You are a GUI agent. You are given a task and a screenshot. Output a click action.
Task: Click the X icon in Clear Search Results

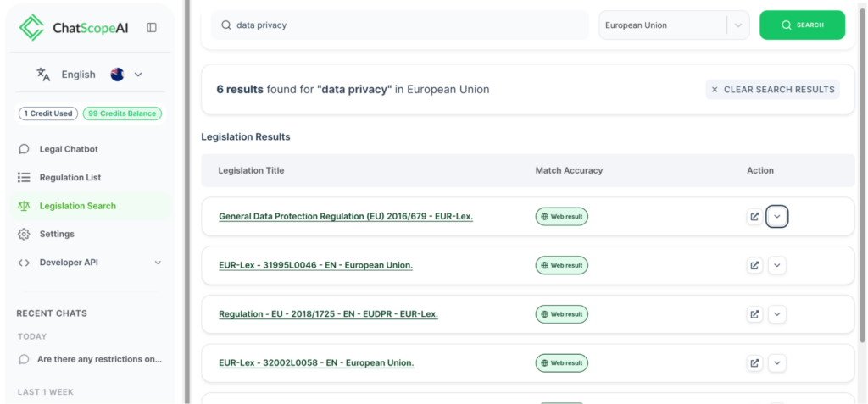click(x=715, y=90)
